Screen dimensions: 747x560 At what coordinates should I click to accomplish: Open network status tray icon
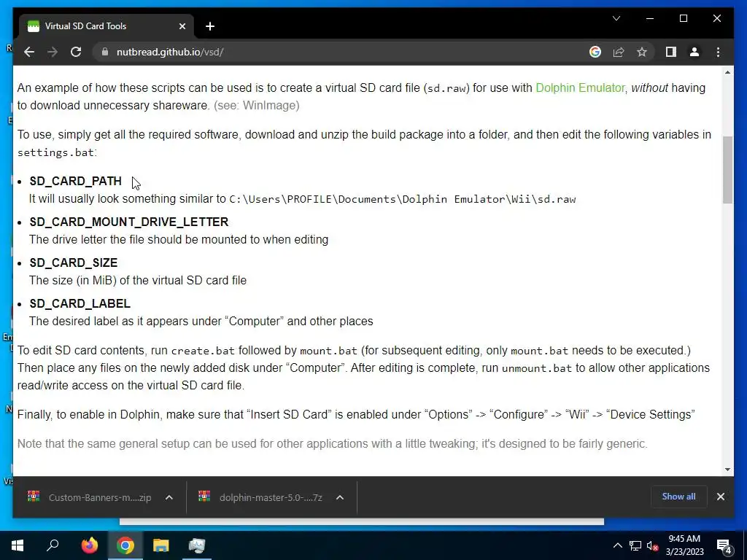tap(635, 545)
